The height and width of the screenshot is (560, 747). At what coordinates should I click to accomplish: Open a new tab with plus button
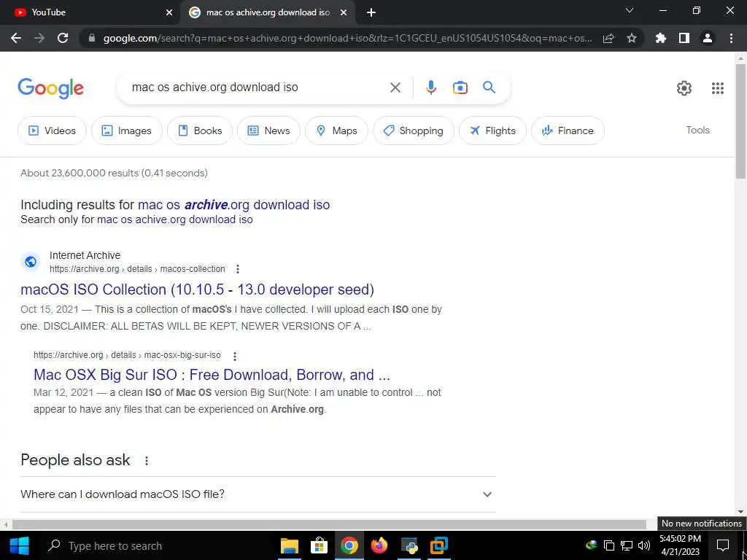[x=371, y=12]
